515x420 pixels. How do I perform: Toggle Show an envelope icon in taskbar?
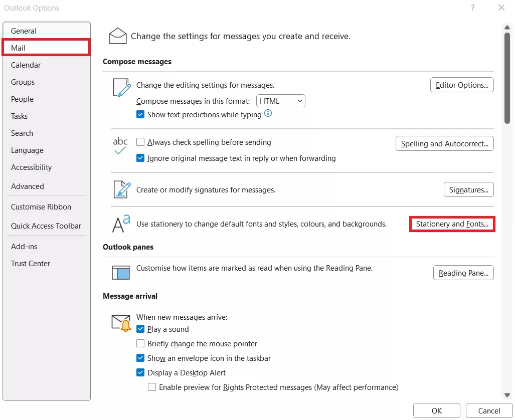[140, 358]
